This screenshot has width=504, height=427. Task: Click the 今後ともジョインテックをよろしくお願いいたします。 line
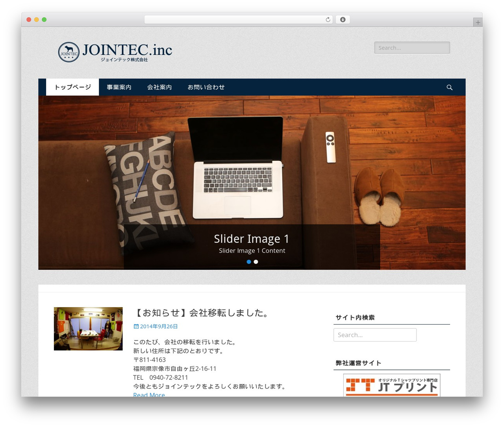(x=210, y=386)
